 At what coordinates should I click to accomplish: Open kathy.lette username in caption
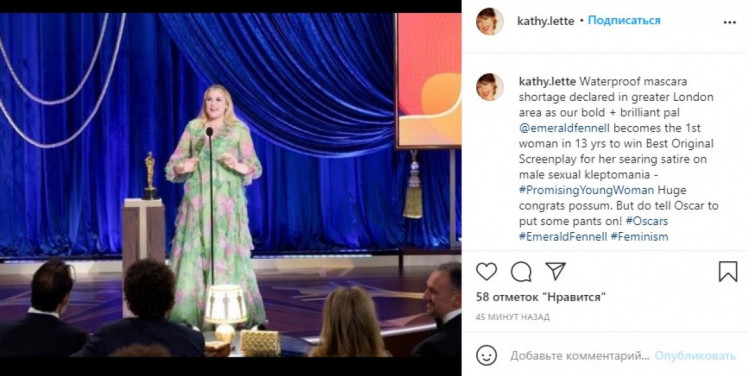pyautogui.click(x=547, y=82)
